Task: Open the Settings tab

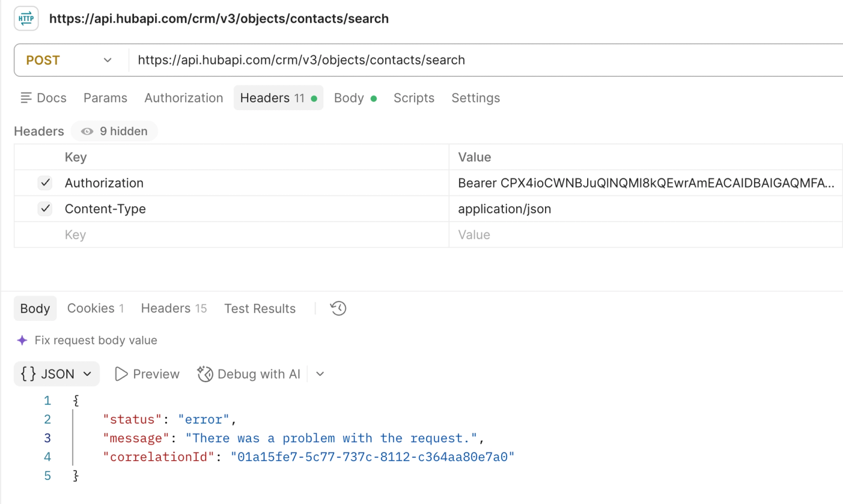Action: click(475, 98)
